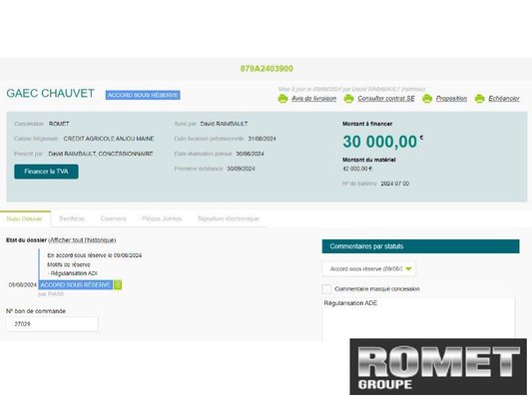Click the Financer la TVA button

pyautogui.click(x=46, y=172)
